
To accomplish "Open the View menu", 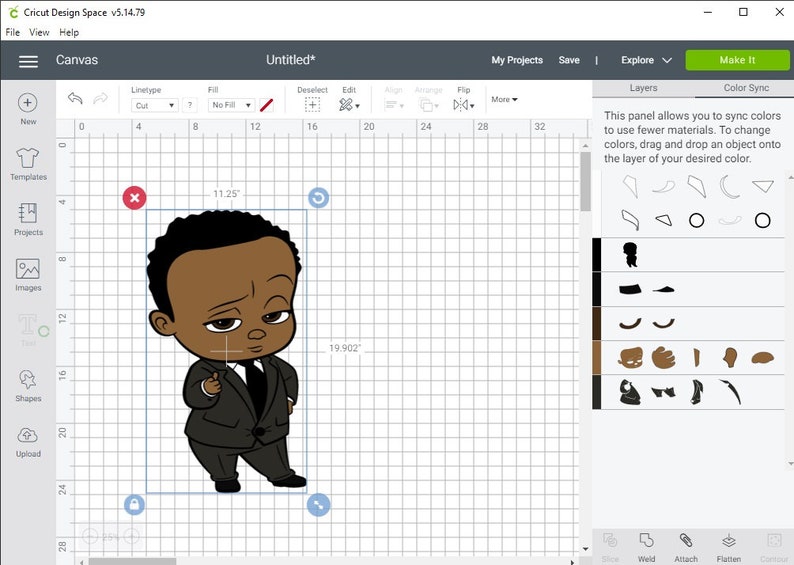I will click(x=39, y=32).
